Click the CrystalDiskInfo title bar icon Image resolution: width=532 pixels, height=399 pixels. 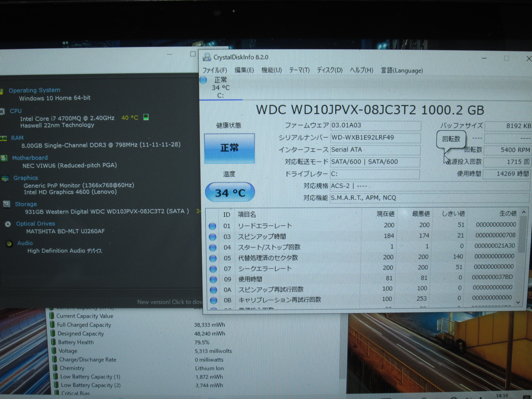[x=207, y=57]
